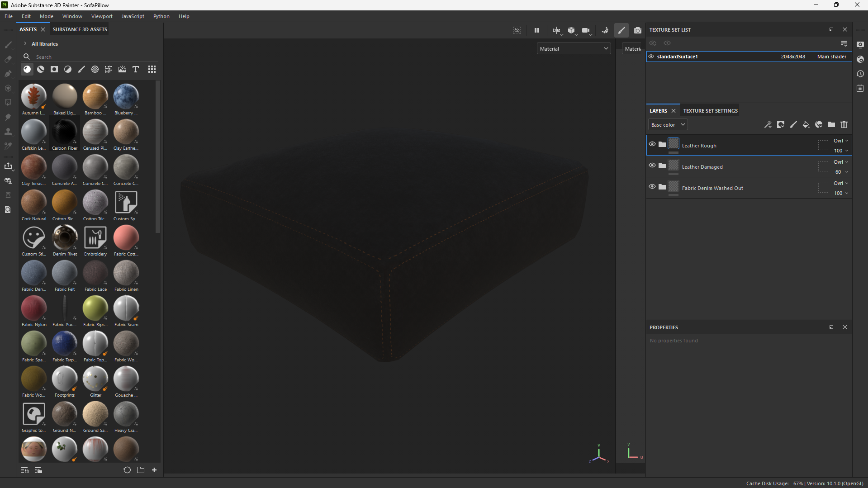Image resolution: width=868 pixels, height=488 pixels.
Task: Open opacity dropdown of Leather Damaged layer
Action: [841, 172]
